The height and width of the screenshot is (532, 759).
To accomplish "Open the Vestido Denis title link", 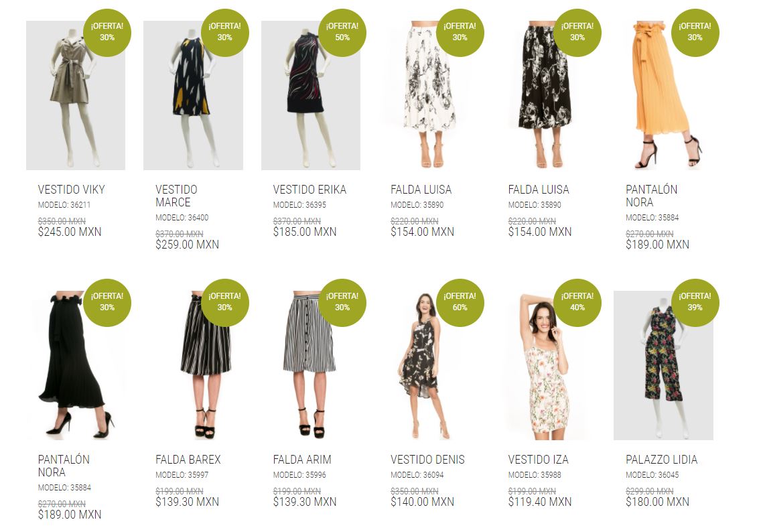I will click(x=427, y=460).
